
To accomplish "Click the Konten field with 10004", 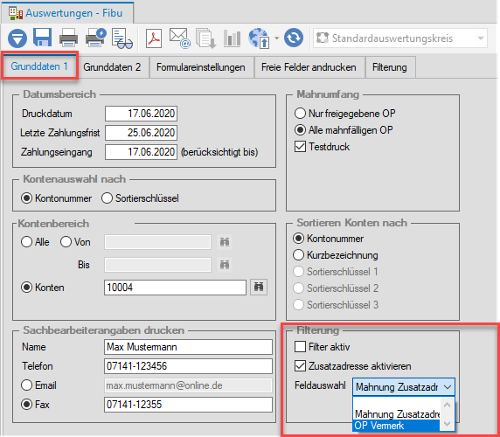I will coord(175,287).
